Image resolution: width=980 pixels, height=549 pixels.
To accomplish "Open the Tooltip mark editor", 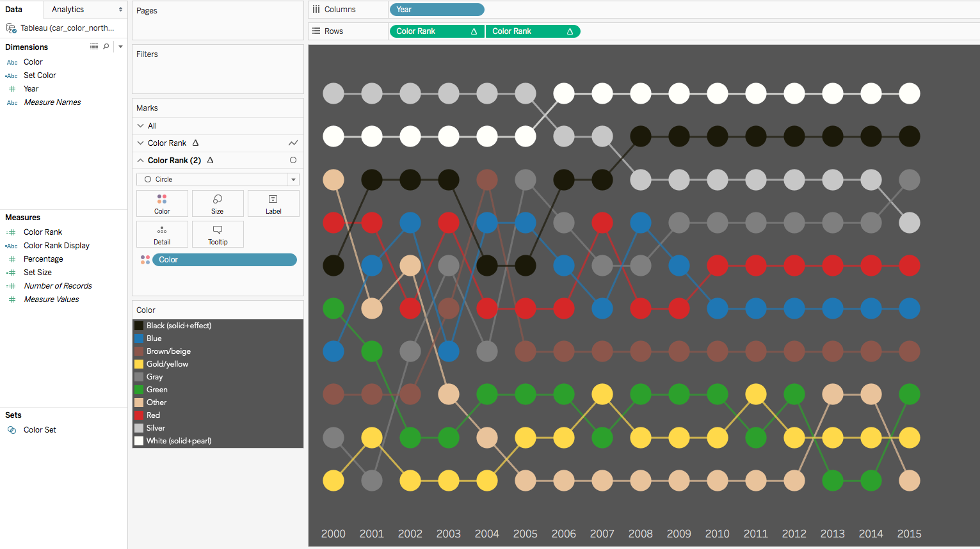I will click(218, 234).
